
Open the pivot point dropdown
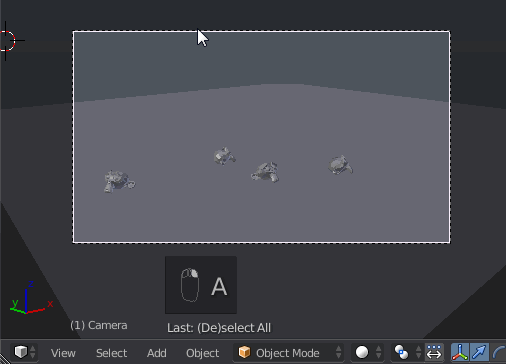[407, 352]
